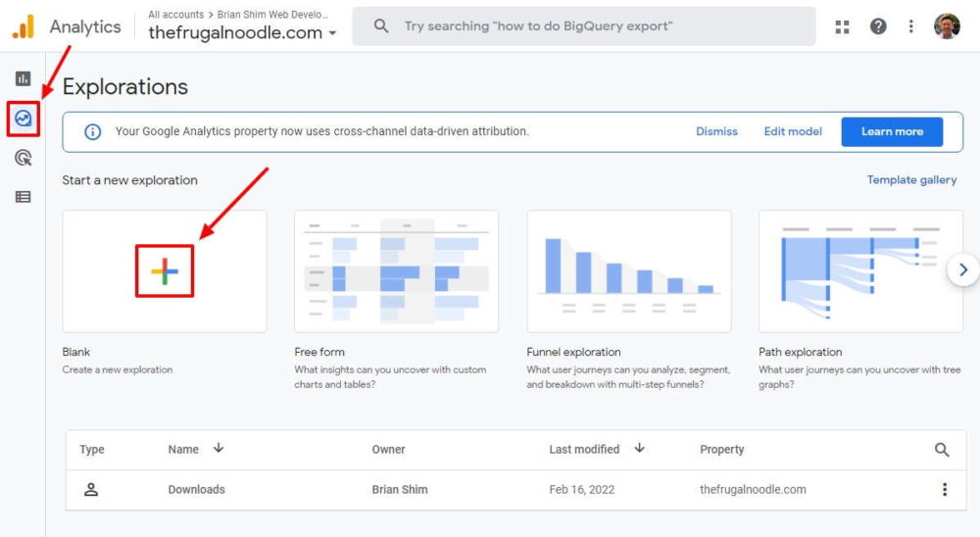Click owner Brian Shim in table

pyautogui.click(x=400, y=490)
